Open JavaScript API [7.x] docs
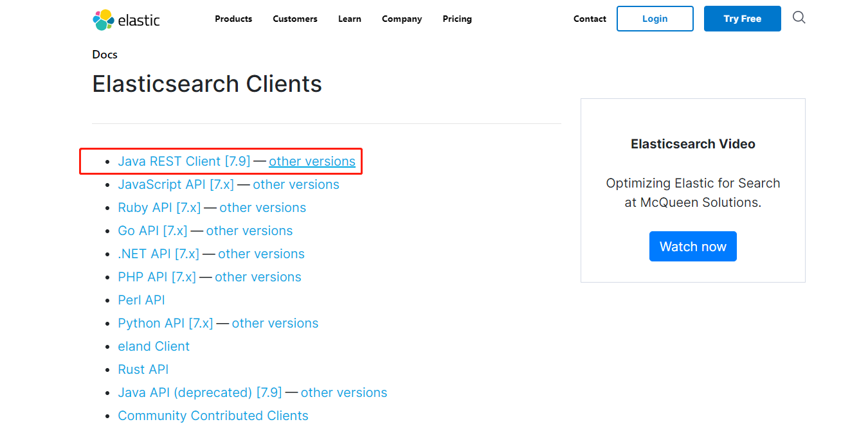868x431 pixels. point(176,184)
